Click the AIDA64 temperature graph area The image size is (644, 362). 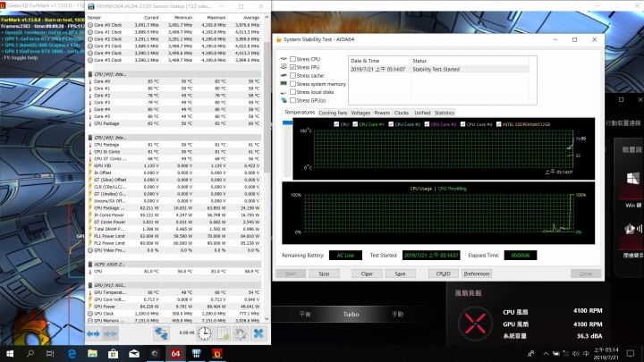444,149
